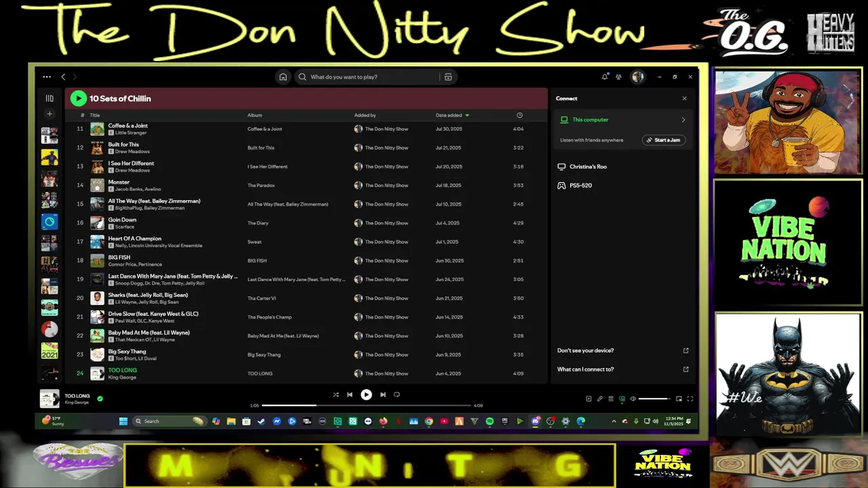
Task: Open the Spotify three-dots menu
Action: click(47, 77)
